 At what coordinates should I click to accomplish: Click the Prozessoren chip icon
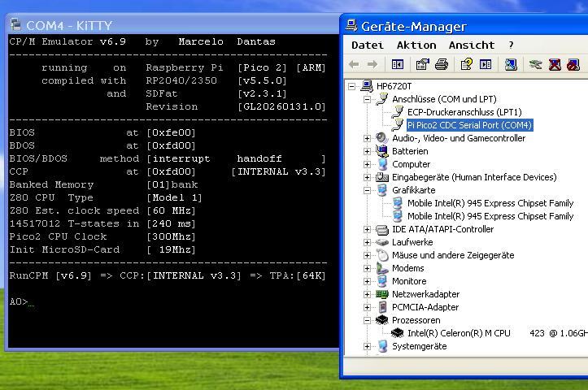tap(381, 320)
